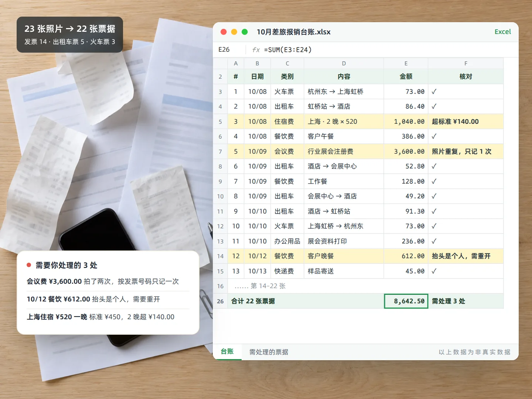Select the row 14 header
The image size is (532, 399).
pos(220,256)
